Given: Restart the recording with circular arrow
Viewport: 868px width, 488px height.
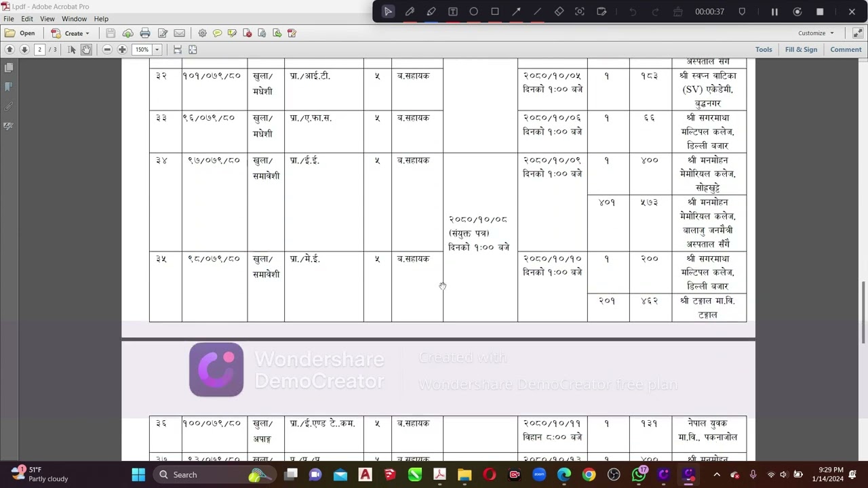Looking at the screenshot, I should 797,12.
